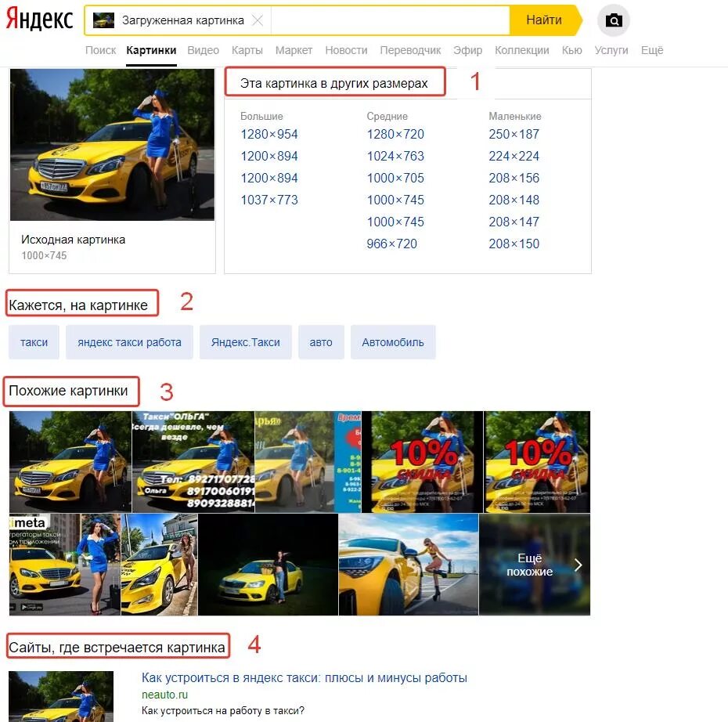Select the Картинки tab
The height and width of the screenshot is (722, 728).
click(x=151, y=50)
